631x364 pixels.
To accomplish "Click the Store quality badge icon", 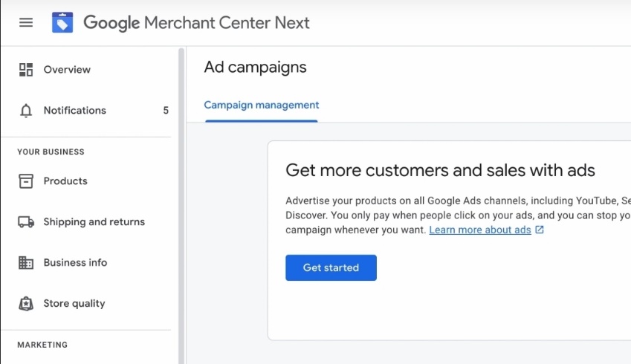I will (x=26, y=304).
